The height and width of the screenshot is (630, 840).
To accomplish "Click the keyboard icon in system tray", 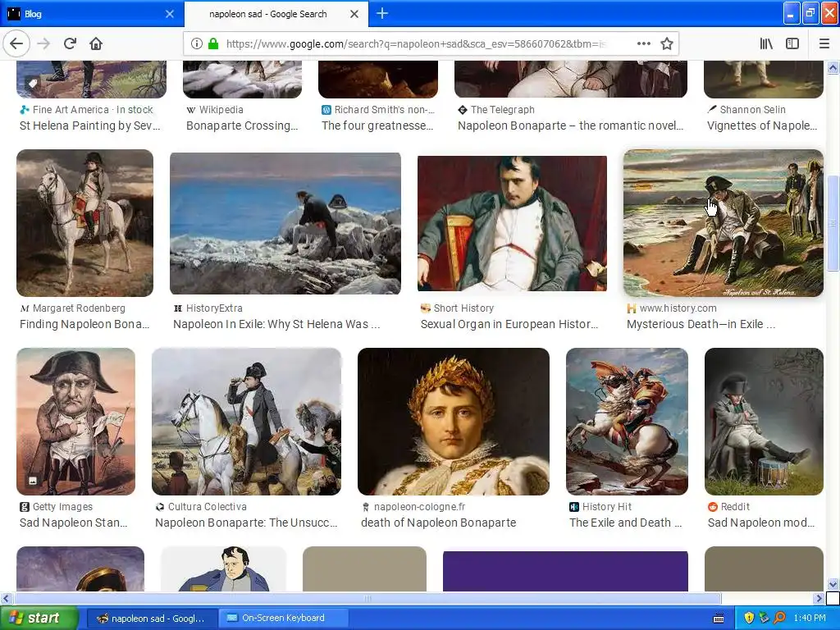I will pyautogui.click(x=719, y=619).
